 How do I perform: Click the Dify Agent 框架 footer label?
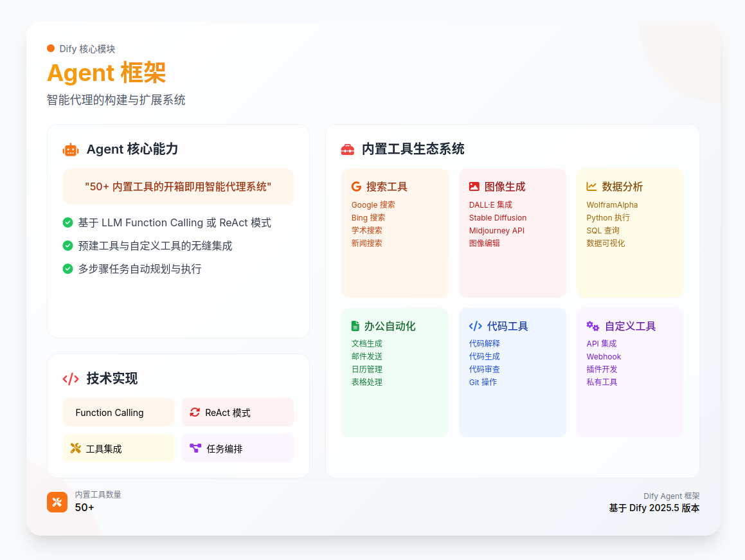(671, 496)
